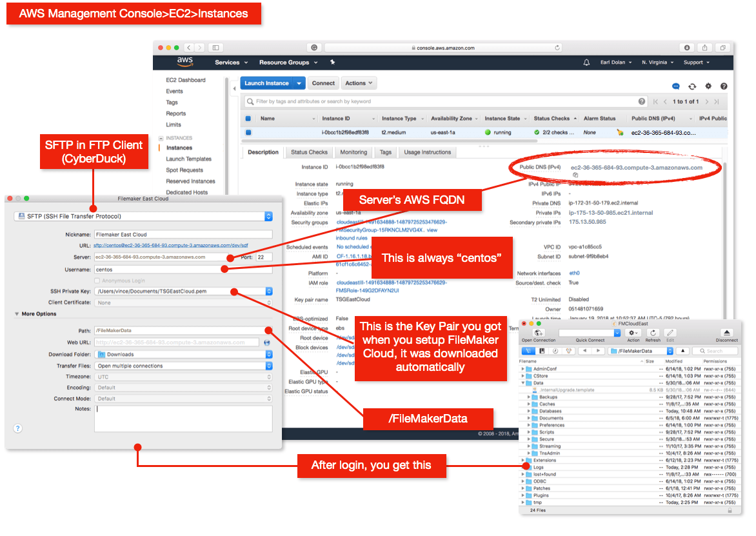Click the Safari share icon
Image resolution: width=756 pixels, height=536 pixels.
click(x=704, y=48)
